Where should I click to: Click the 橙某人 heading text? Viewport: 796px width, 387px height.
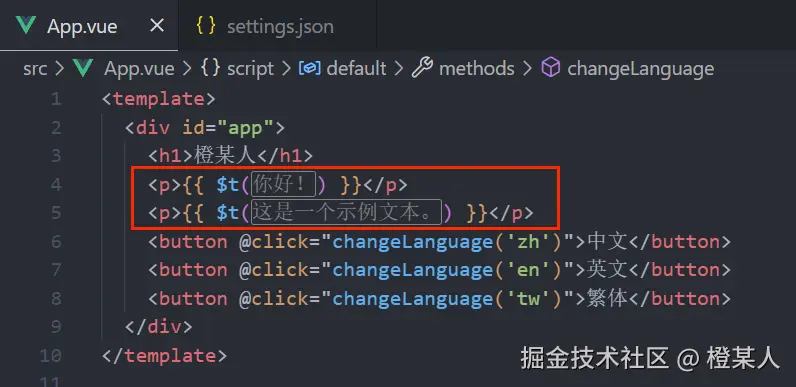coord(224,155)
